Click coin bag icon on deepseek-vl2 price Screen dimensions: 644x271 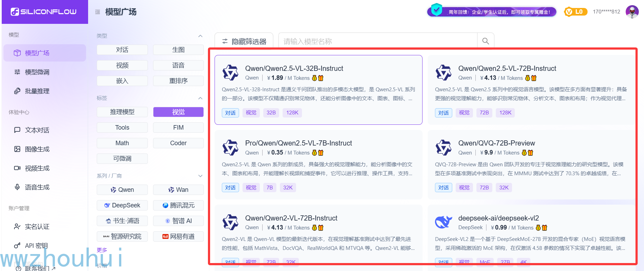(x=538, y=228)
